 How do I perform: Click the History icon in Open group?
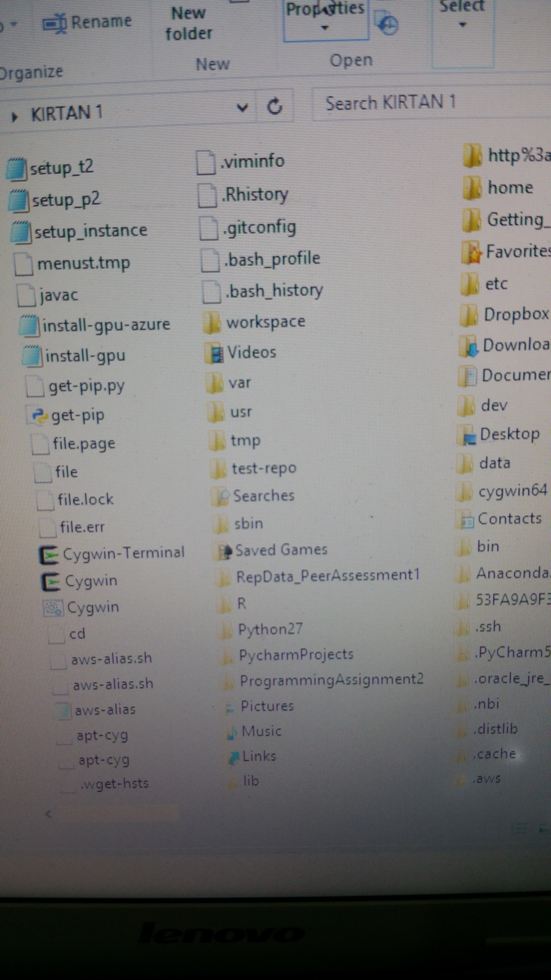point(388,25)
